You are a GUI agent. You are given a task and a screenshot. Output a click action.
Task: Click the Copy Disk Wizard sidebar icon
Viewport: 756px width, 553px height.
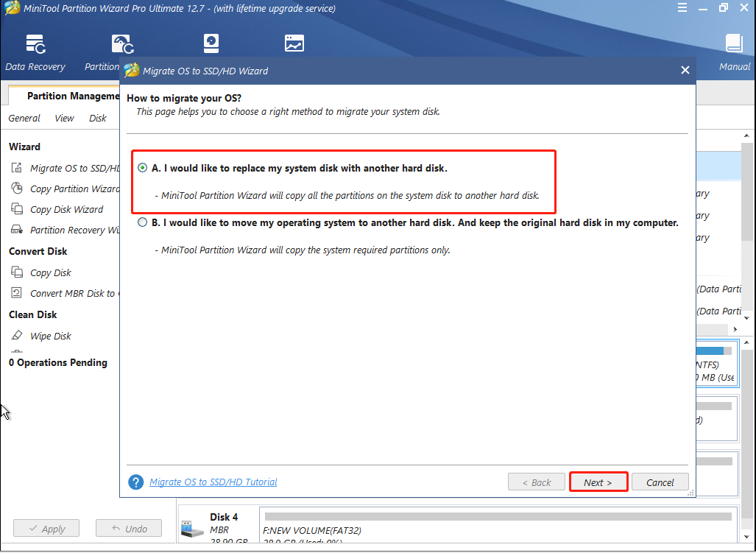[17, 209]
